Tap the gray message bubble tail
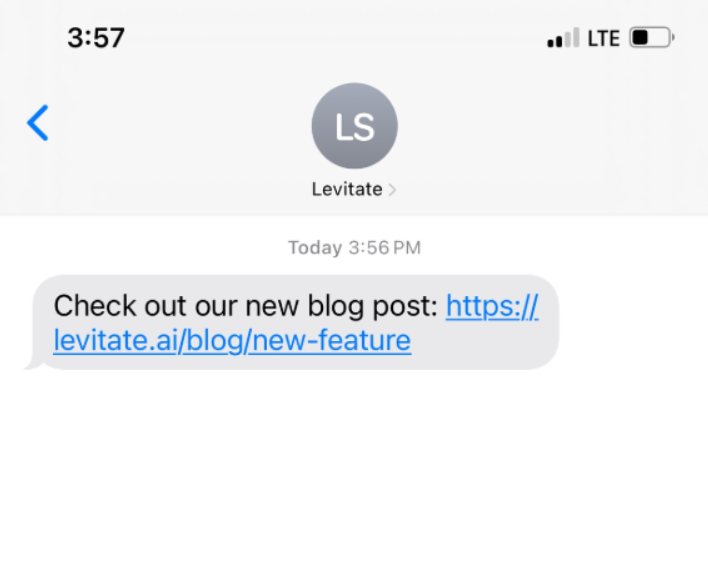 pos(32,364)
